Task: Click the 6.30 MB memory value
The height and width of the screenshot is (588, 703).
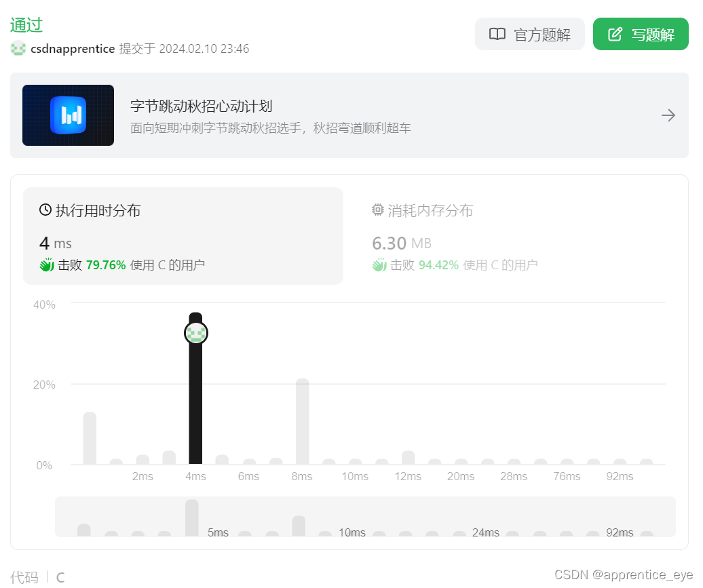Action: 402,243
